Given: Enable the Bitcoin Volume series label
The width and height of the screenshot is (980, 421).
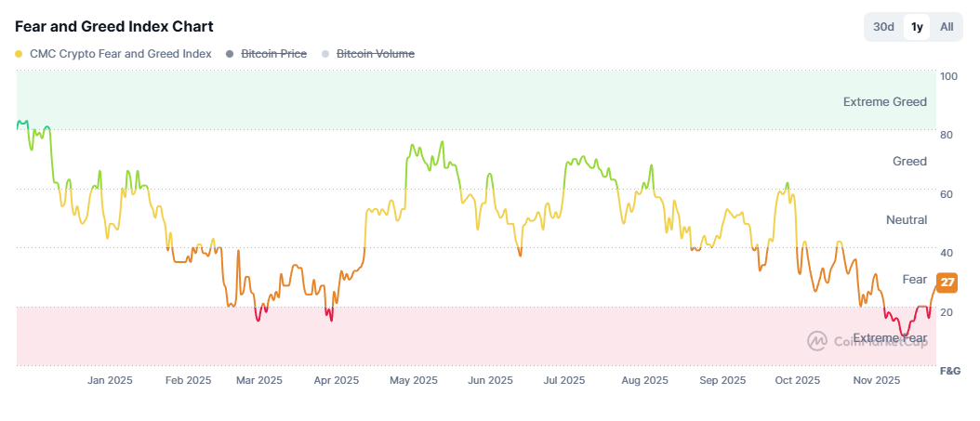Looking at the screenshot, I should point(375,54).
